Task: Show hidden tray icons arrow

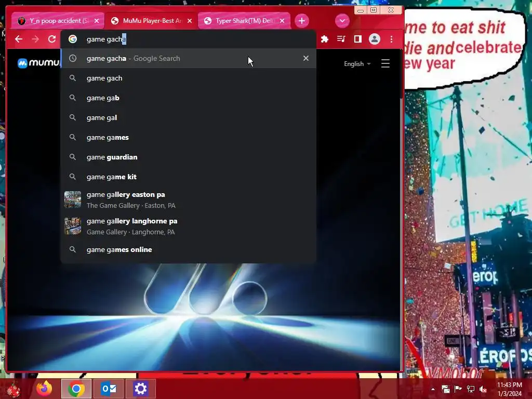Action: tap(433, 389)
